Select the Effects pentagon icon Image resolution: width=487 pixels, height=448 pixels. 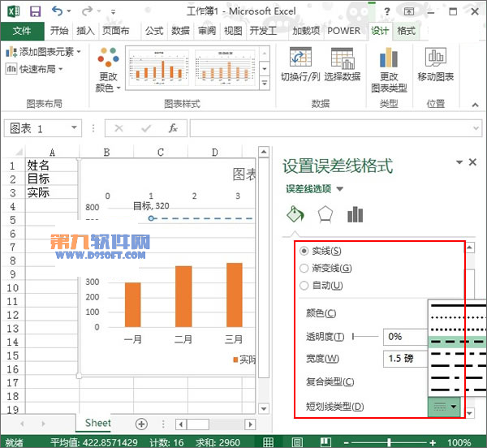[x=325, y=214]
